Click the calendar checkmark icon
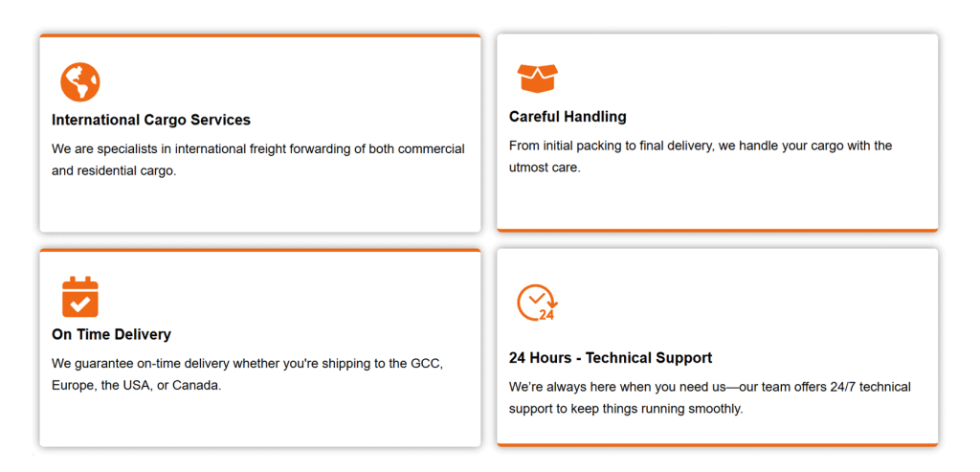Viewport: 980px width, 472px height. coord(80,297)
